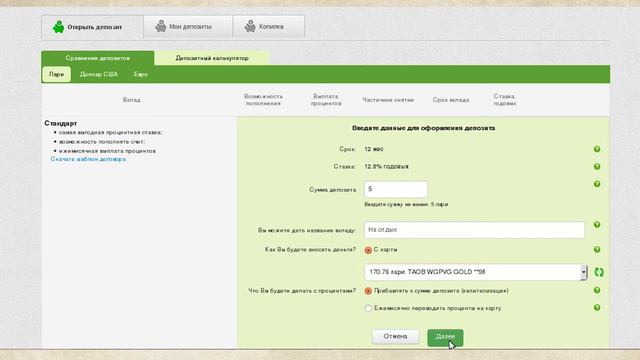This screenshot has width=640, height=360.
Task: Click the grey 'Копилка' piggy icon
Action: click(x=250, y=26)
